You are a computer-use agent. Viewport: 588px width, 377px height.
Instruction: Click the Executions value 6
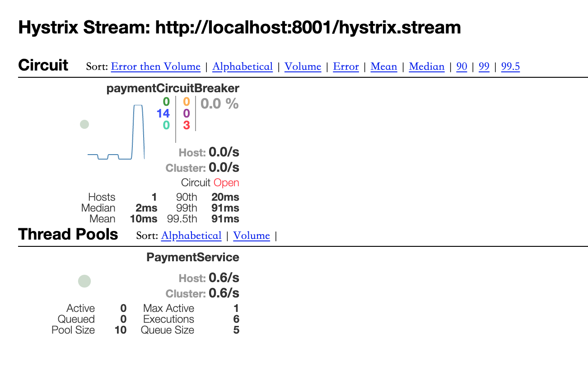[236, 319]
